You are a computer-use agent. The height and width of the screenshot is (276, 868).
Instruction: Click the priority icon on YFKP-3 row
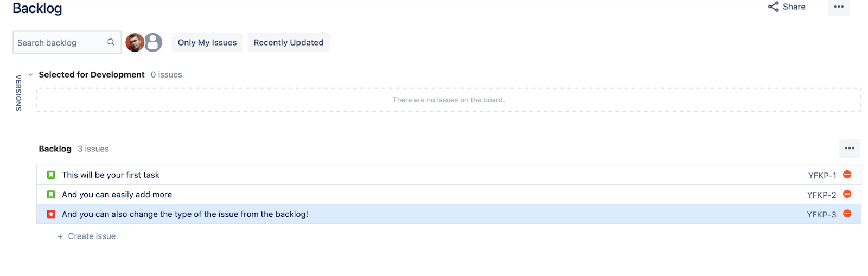coord(847,214)
